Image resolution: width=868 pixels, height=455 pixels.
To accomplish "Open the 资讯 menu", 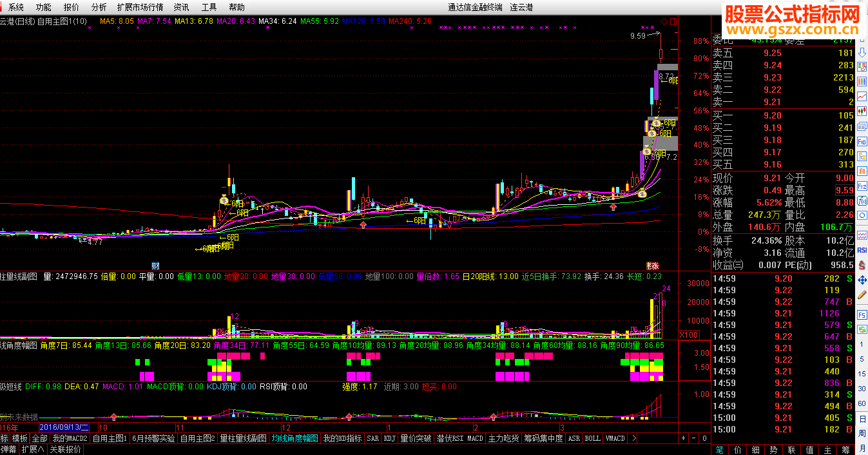I will point(181,7).
